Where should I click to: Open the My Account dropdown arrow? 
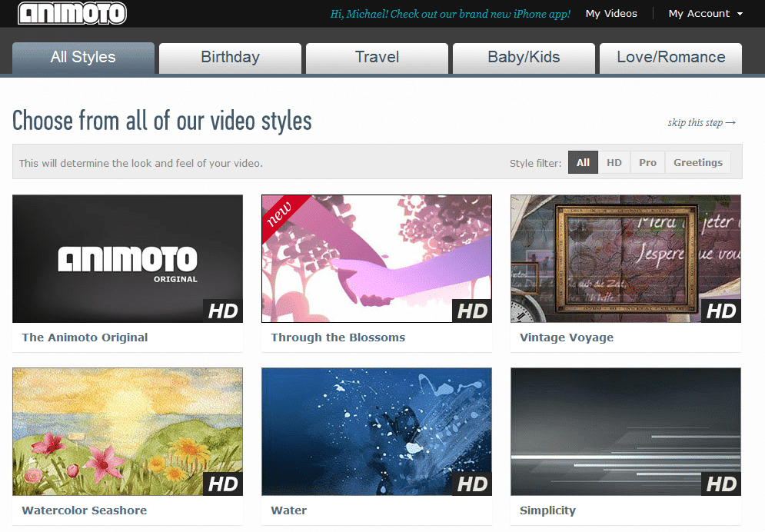tap(740, 14)
